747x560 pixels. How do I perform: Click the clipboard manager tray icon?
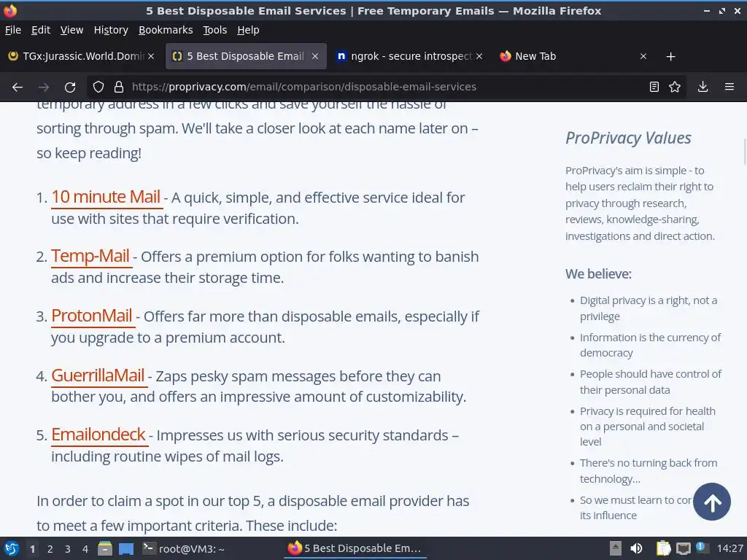coord(663,548)
